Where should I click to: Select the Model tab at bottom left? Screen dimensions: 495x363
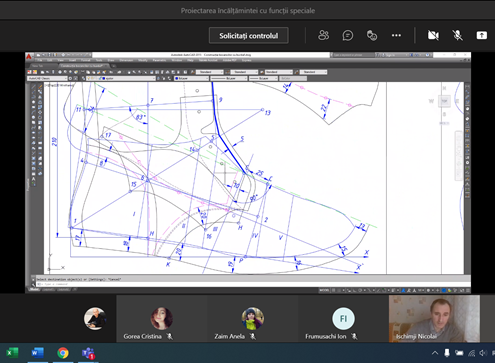(x=33, y=290)
